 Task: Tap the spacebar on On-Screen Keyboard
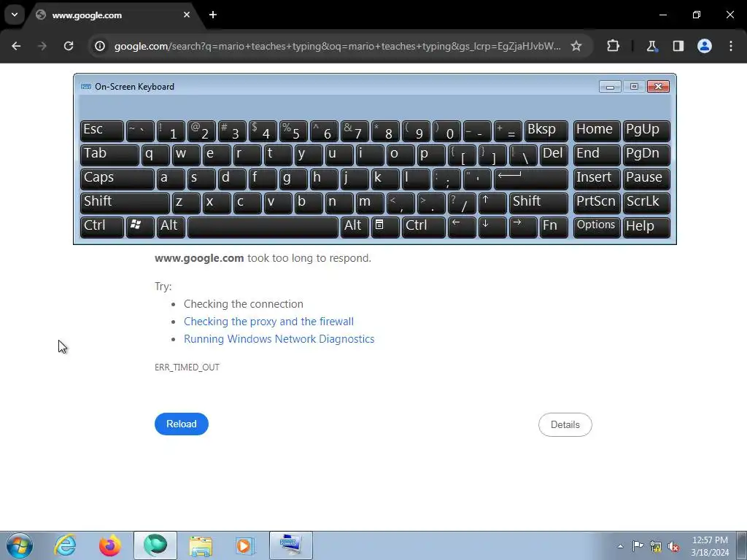click(263, 227)
